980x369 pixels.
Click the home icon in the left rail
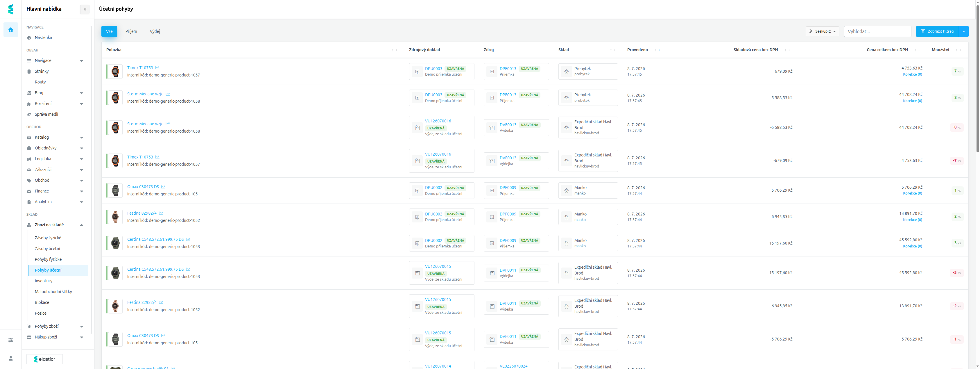click(x=11, y=30)
